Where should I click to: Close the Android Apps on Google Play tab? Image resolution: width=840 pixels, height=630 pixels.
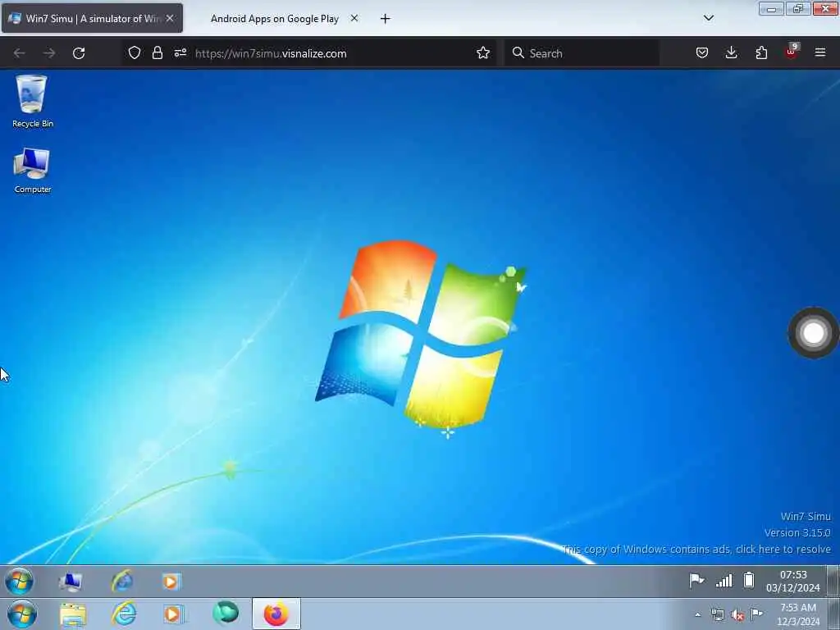point(354,18)
